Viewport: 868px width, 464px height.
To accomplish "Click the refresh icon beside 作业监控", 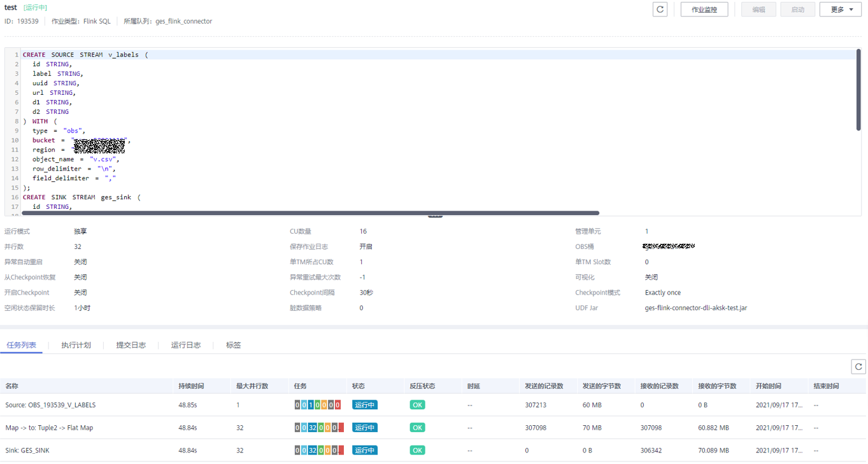I will (660, 10).
